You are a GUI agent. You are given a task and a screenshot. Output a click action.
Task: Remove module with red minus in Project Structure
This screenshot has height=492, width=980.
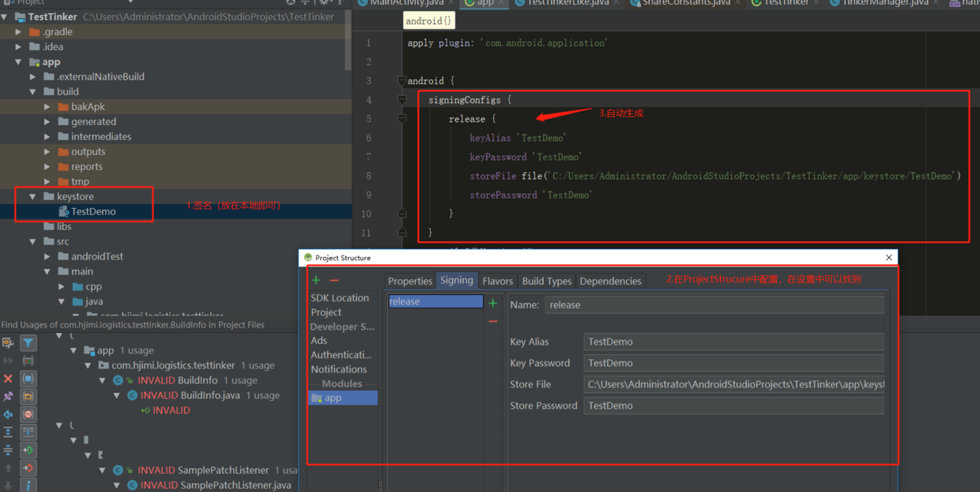[334, 280]
